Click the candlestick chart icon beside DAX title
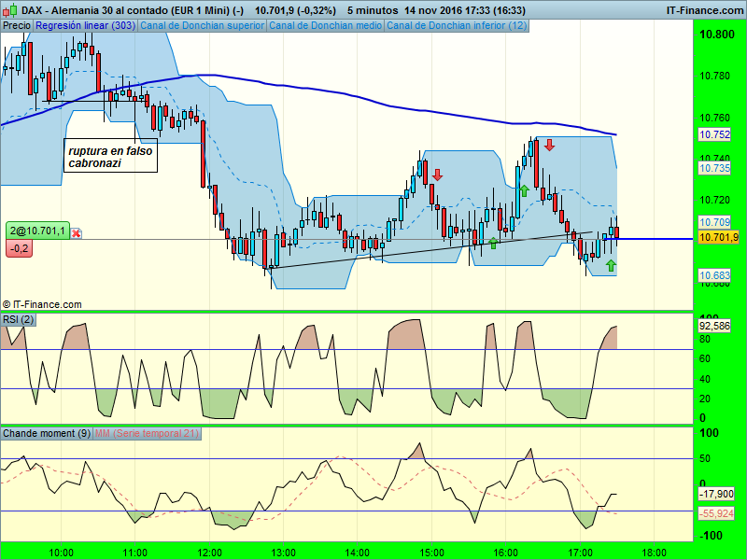This screenshot has height=560, width=747. (x=10, y=9)
